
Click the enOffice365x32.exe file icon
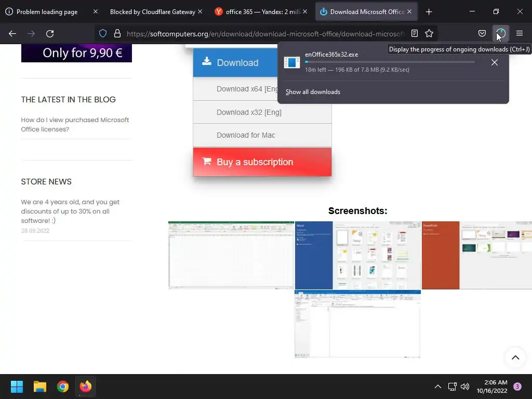pyautogui.click(x=292, y=62)
